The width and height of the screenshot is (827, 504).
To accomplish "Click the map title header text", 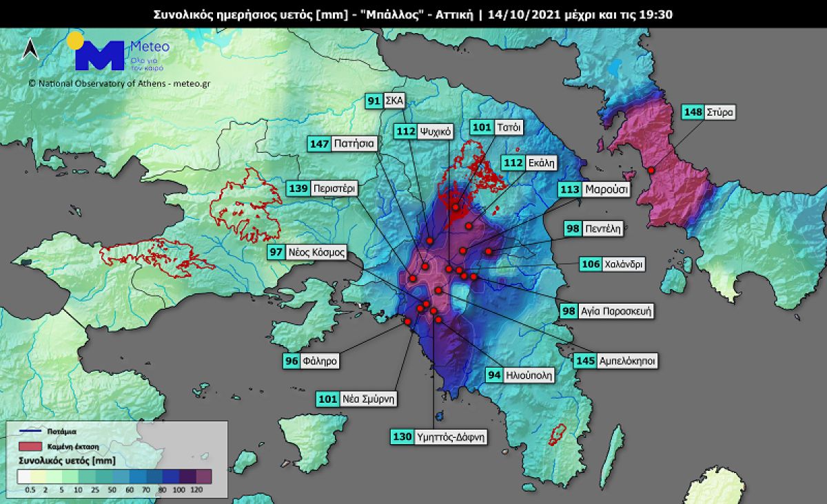I will (413, 13).
